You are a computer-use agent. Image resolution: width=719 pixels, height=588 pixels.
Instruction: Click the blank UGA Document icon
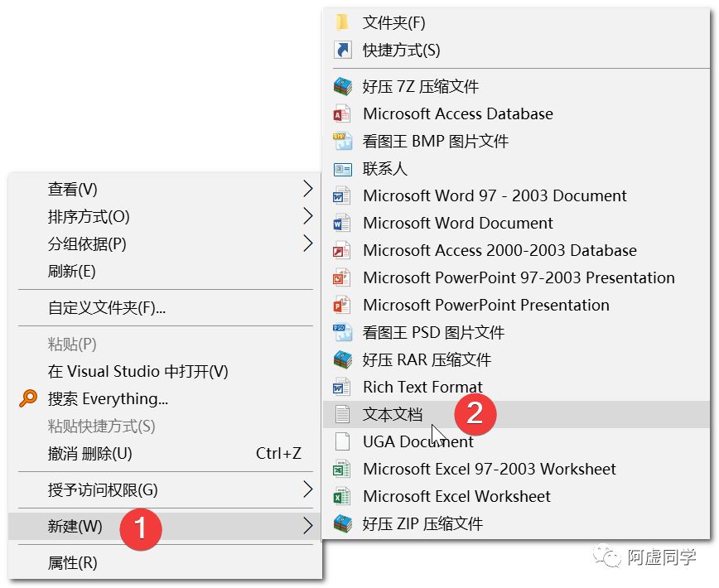(x=342, y=441)
